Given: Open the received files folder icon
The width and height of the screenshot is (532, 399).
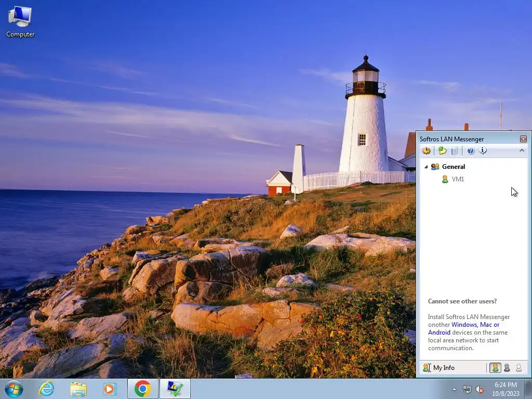Looking at the screenshot, I should click(x=442, y=151).
